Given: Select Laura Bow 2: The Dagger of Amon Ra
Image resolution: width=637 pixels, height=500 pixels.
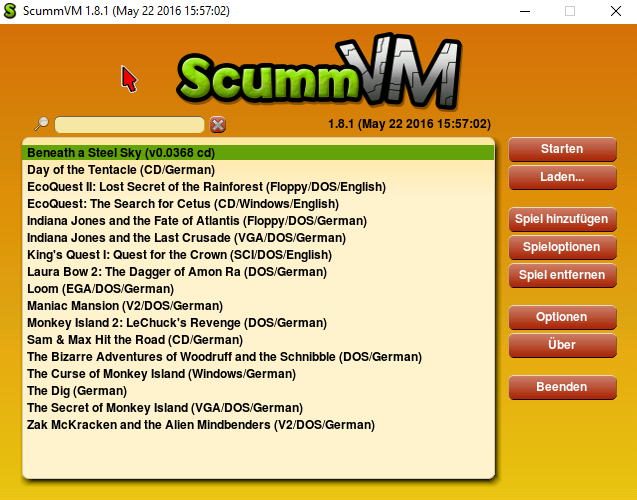Looking at the screenshot, I should pos(258,272).
